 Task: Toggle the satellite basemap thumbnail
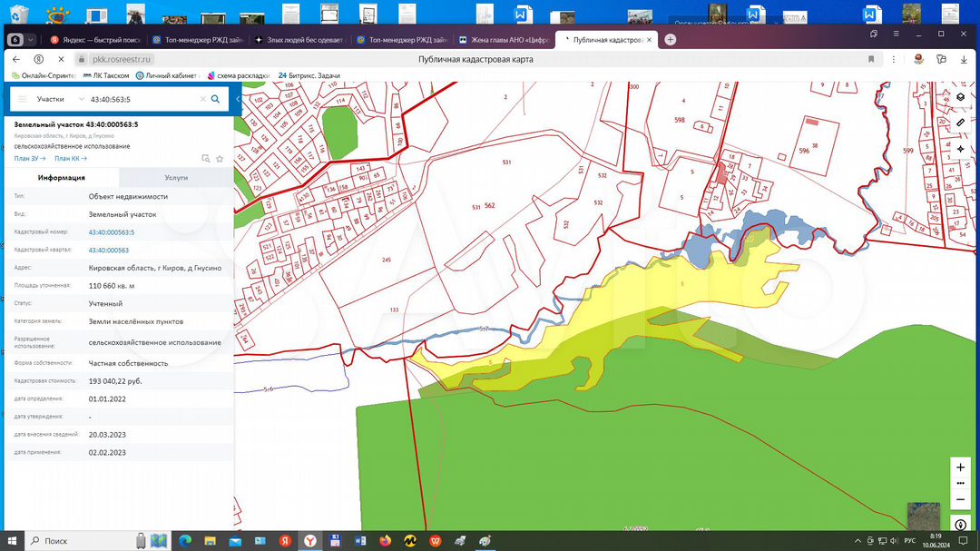[x=923, y=516]
